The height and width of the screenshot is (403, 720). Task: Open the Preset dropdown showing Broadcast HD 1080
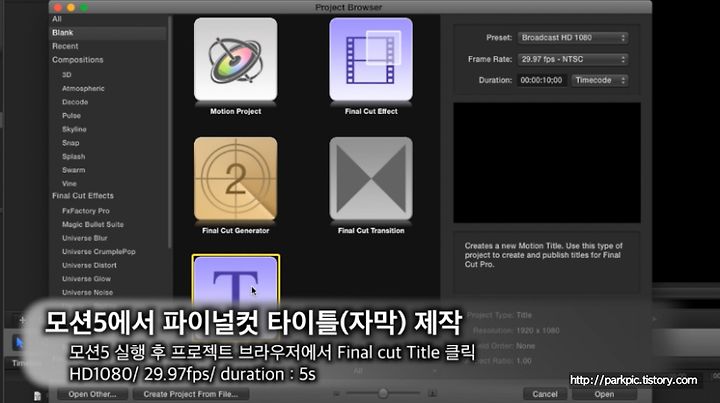tap(573, 38)
